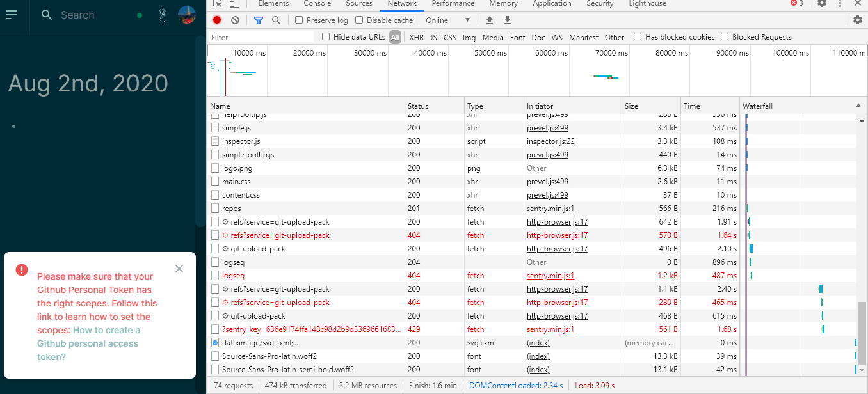
Task: Check the Blocked Requests checkbox
Action: (x=725, y=36)
